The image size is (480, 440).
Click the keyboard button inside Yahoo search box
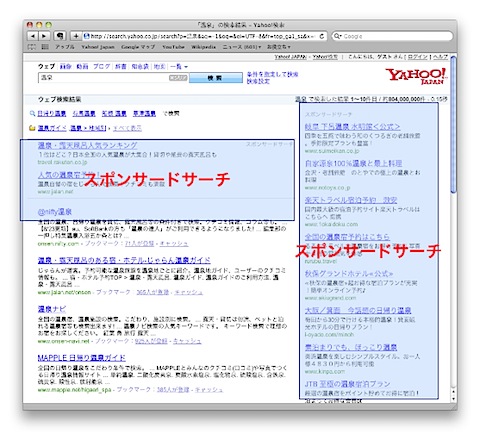tap(178, 78)
